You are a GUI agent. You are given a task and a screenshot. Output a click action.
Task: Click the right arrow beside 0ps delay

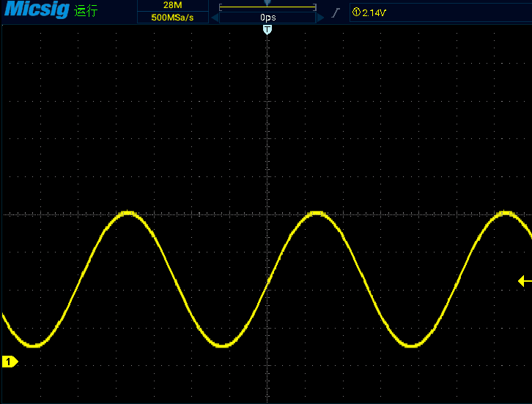[321, 18]
